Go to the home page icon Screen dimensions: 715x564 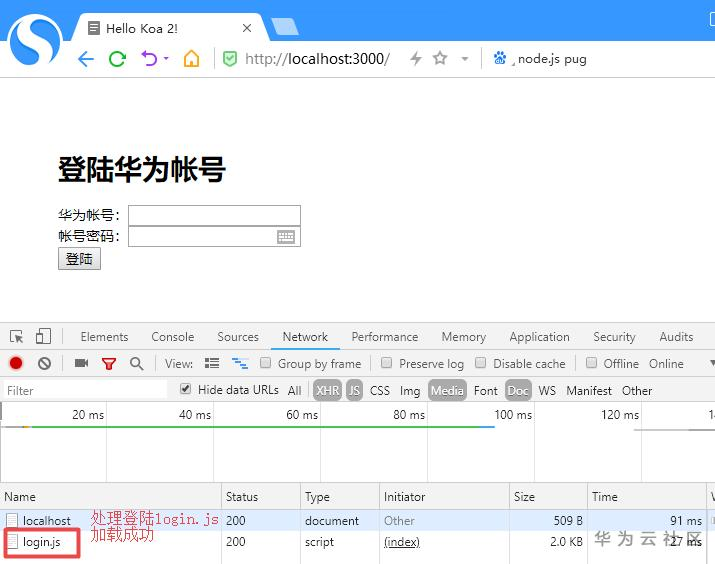(192, 59)
